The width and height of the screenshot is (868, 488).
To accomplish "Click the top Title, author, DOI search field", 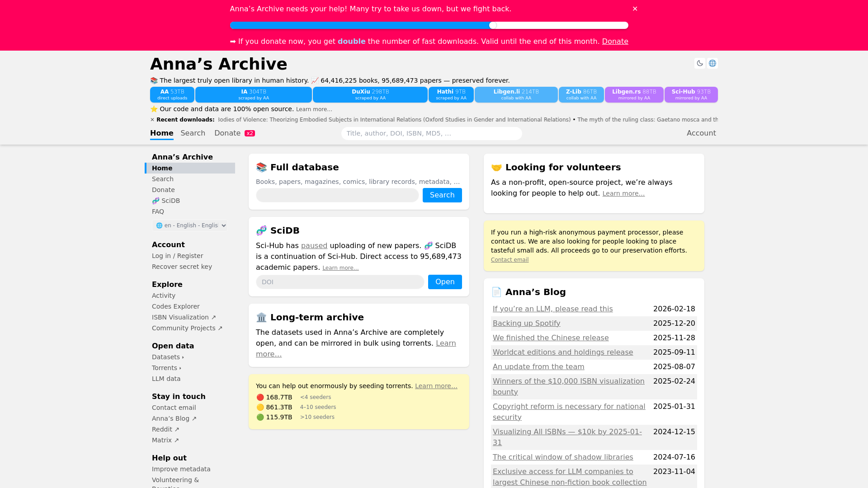I will 432,133.
